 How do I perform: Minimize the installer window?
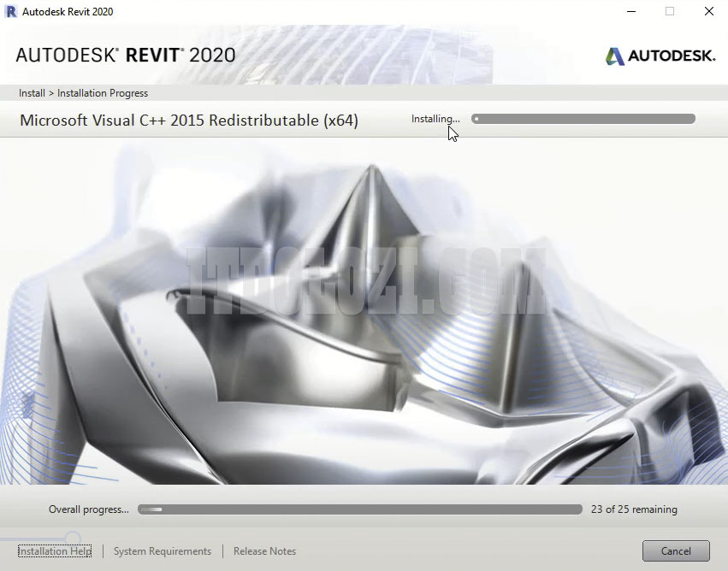(631, 11)
